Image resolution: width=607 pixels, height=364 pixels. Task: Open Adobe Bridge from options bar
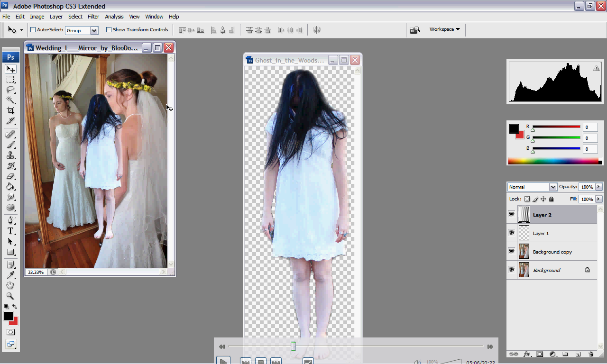[415, 29]
